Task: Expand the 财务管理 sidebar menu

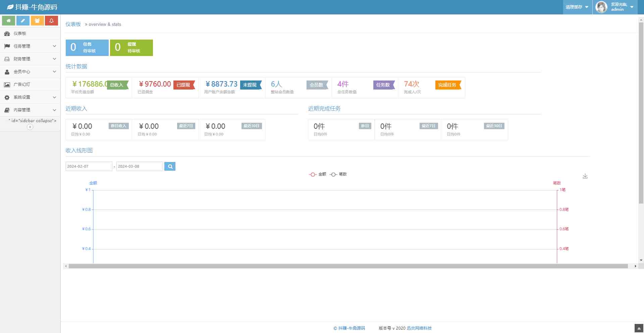Action: pyautogui.click(x=30, y=59)
